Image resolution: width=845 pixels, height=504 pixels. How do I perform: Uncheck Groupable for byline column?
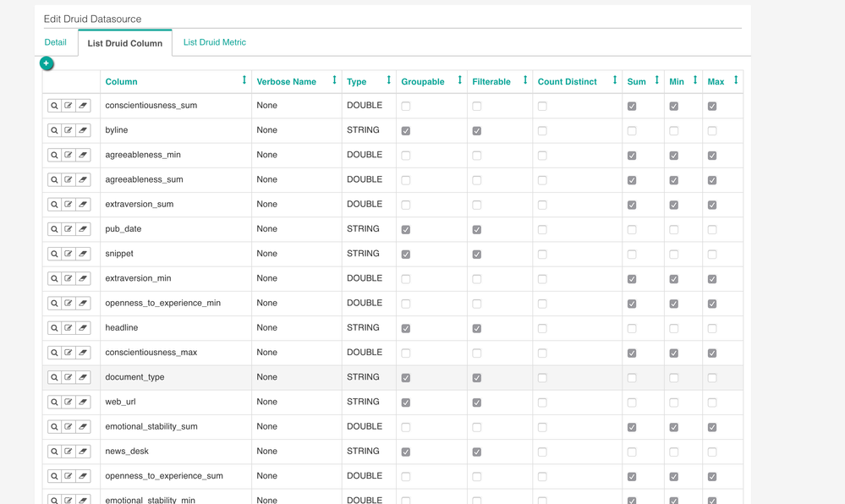(x=406, y=131)
